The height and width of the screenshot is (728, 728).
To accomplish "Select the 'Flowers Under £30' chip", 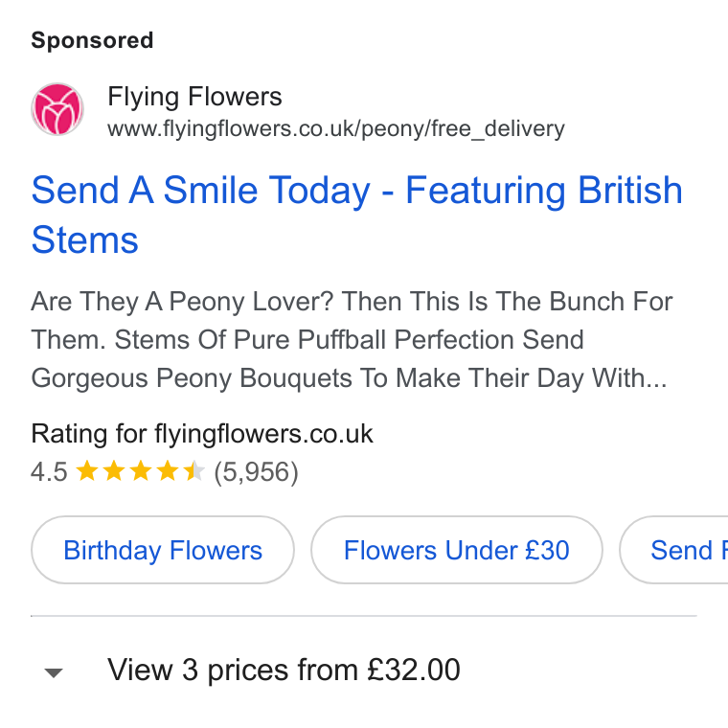I will pyautogui.click(x=456, y=550).
